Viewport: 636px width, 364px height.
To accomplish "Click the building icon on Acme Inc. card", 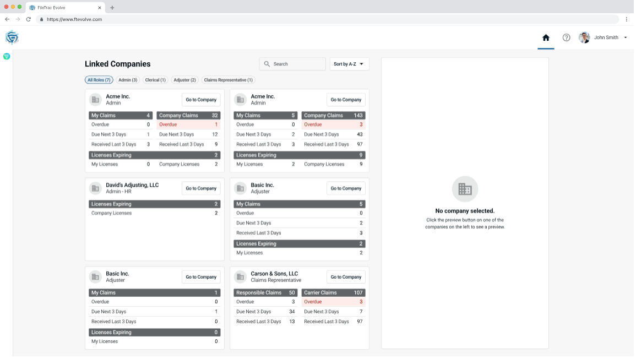I will [x=95, y=99].
